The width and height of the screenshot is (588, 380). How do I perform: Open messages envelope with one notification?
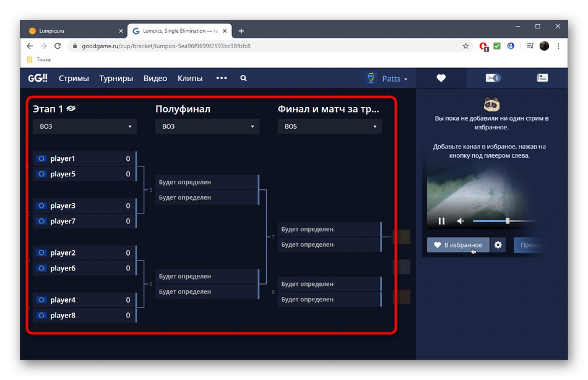tap(493, 78)
